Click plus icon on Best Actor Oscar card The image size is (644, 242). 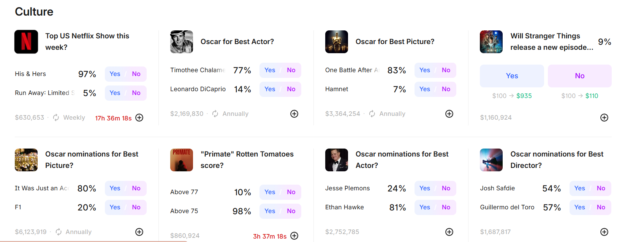[x=294, y=114]
